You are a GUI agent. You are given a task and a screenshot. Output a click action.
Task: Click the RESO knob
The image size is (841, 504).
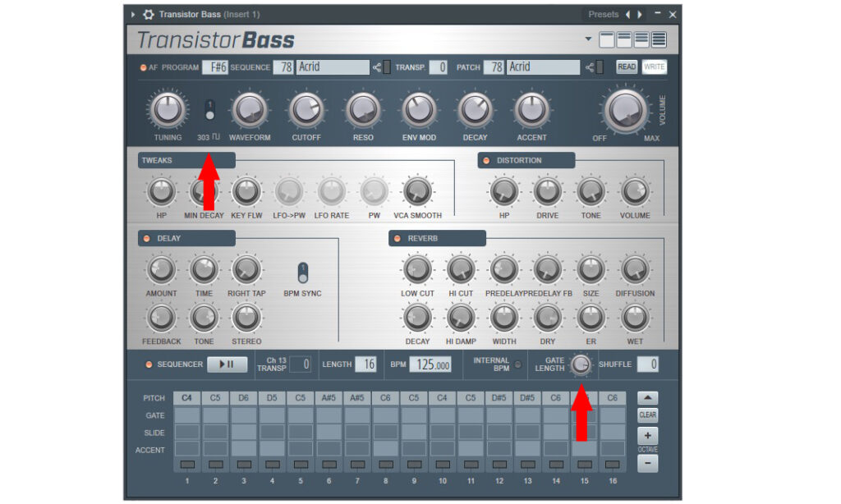(x=363, y=109)
